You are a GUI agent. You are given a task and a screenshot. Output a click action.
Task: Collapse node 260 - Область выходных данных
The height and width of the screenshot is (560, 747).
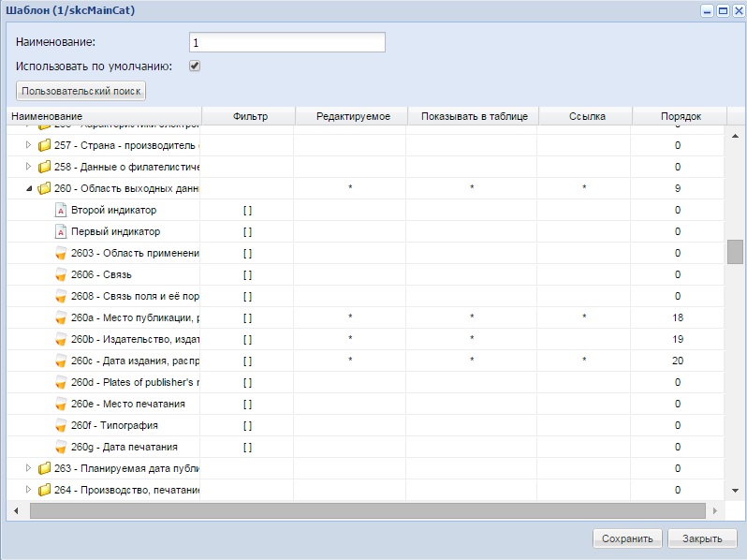click(29, 189)
